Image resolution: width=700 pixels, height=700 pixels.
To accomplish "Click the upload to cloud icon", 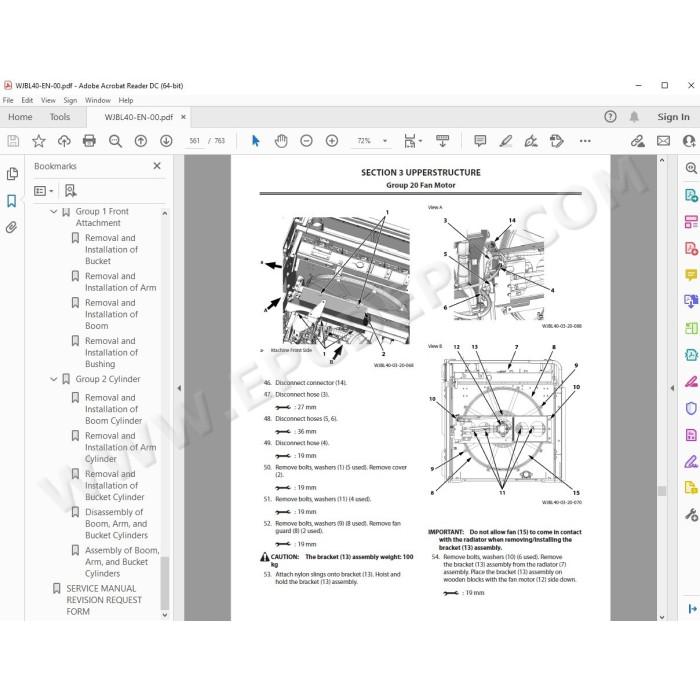I will pyautogui.click(x=64, y=141).
